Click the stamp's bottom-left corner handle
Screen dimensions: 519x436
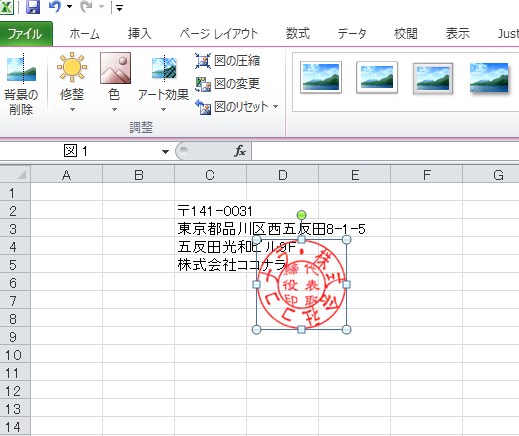click(x=256, y=330)
